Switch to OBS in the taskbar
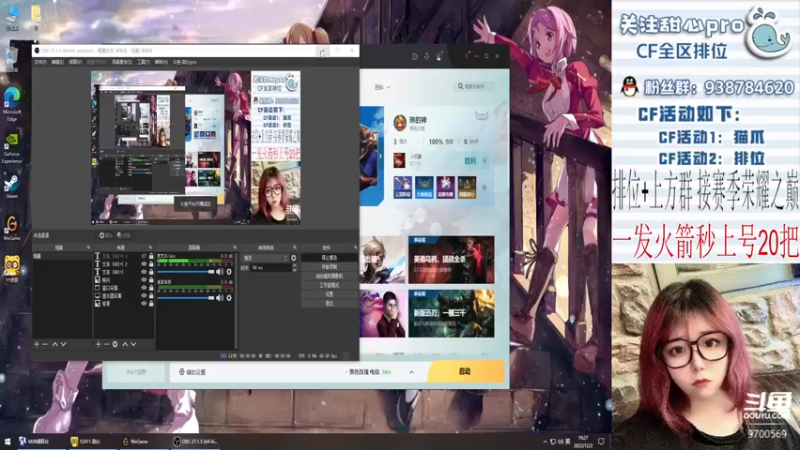This screenshot has height=450, width=800. coord(196,441)
